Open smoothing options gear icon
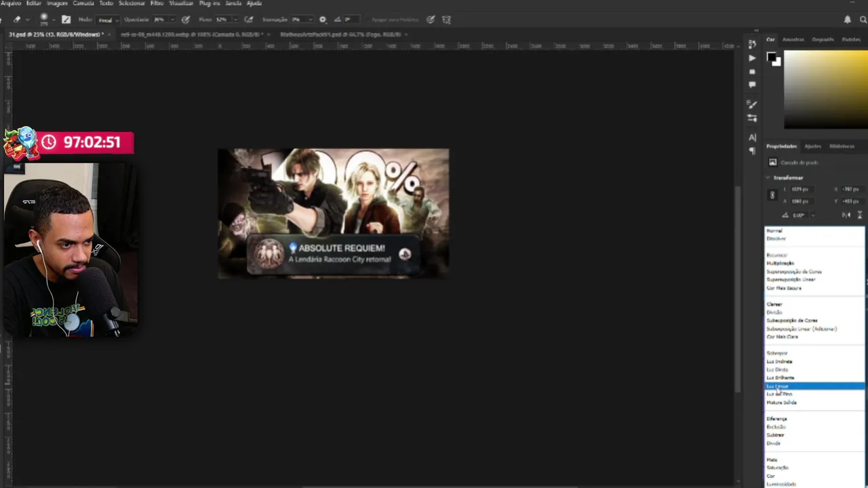868x488 pixels. [323, 20]
